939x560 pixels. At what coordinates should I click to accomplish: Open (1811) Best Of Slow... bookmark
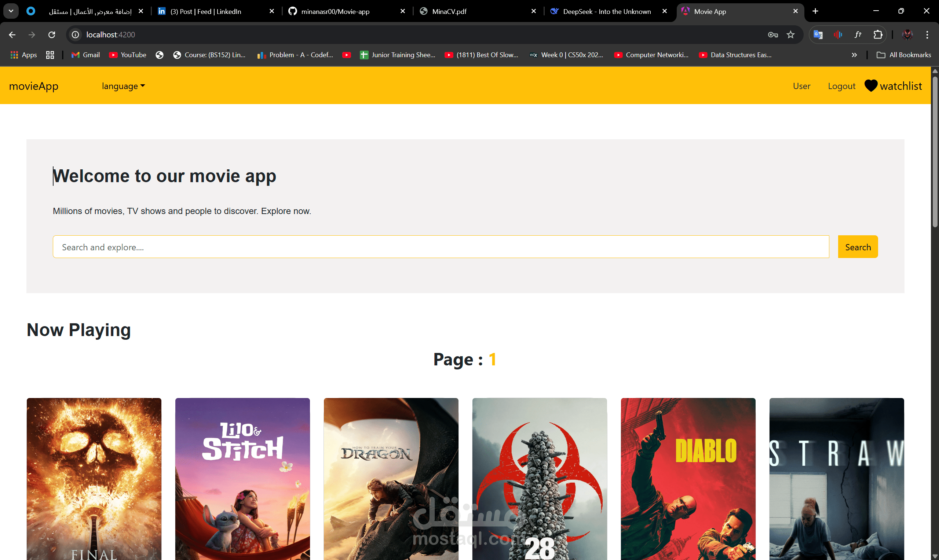point(481,55)
